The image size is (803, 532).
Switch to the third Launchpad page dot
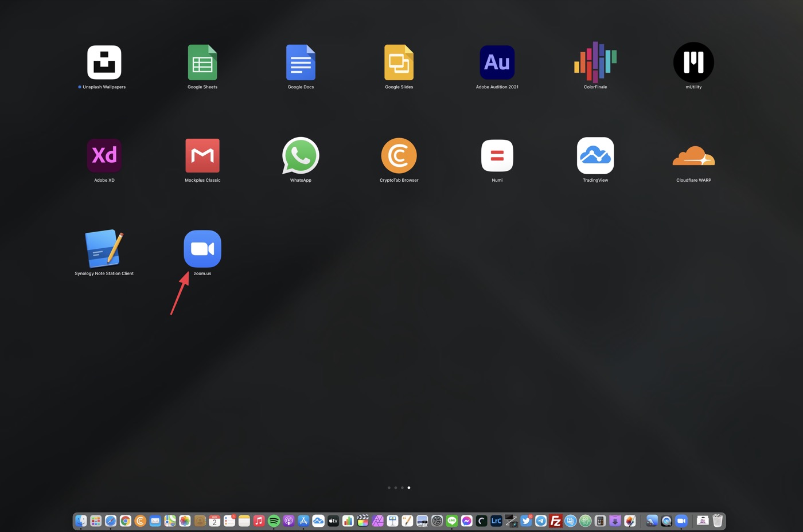(402, 488)
